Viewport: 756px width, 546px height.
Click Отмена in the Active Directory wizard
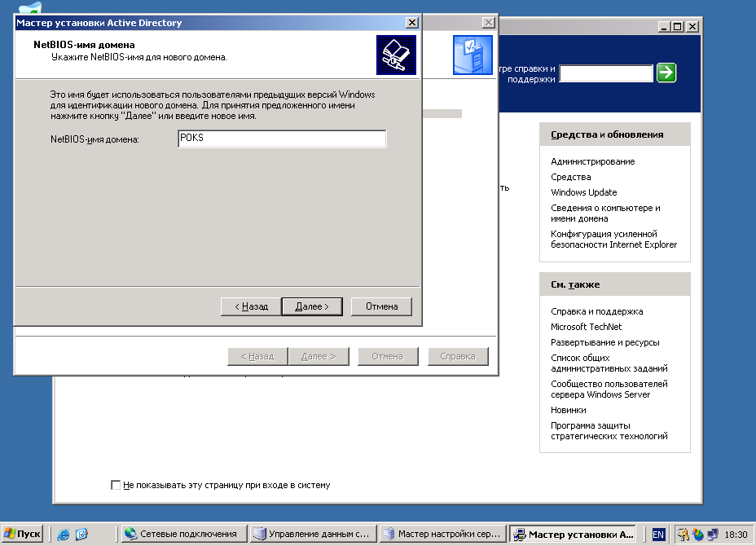381,306
